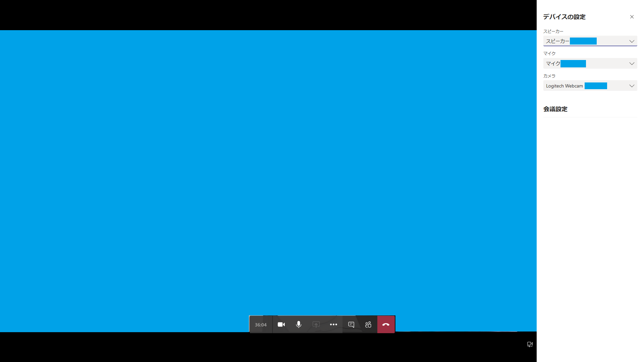Screen dimensions: 644x362
Task: Open more actions ellipsis menu
Action: point(333,324)
